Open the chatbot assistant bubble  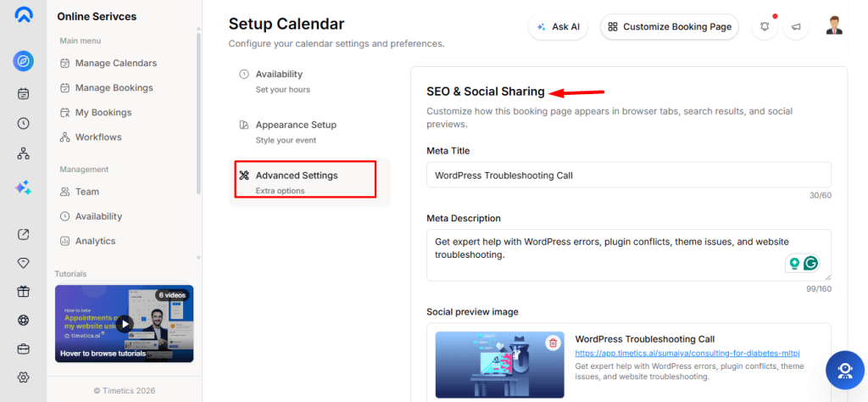click(845, 371)
